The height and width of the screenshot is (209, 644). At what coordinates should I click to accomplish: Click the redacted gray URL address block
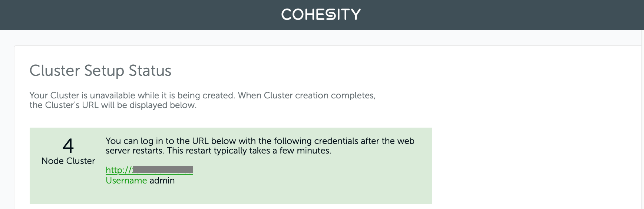point(163,170)
